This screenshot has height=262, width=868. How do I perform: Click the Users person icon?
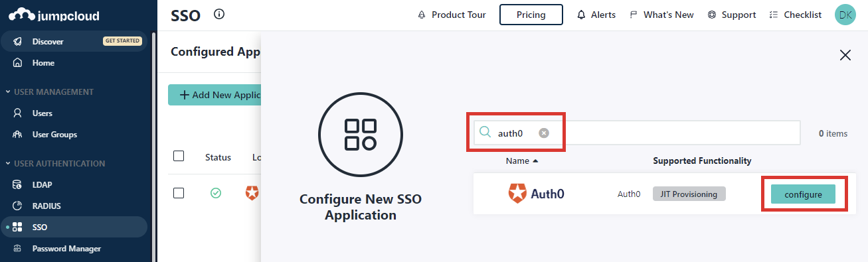point(18,113)
